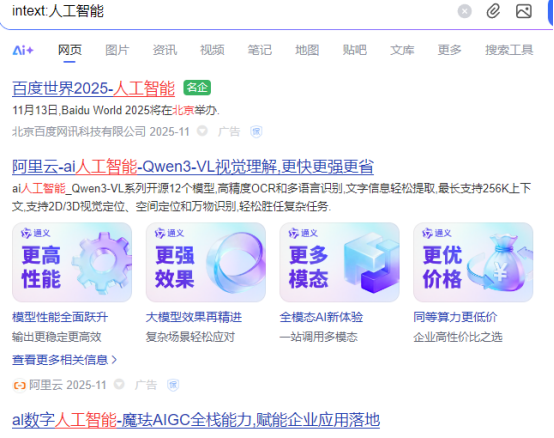Open the 百度世界2025-人工智能 result link

(94, 88)
